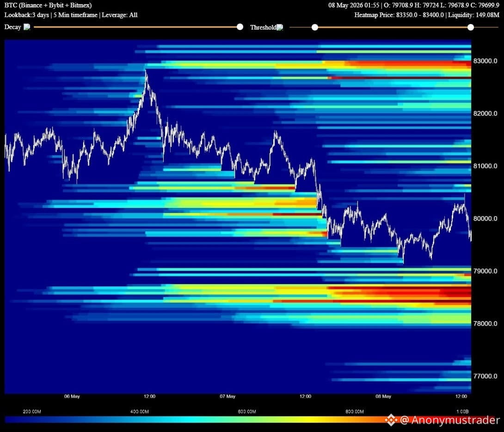
Task: Click the Threshold label
Action: pos(263,27)
